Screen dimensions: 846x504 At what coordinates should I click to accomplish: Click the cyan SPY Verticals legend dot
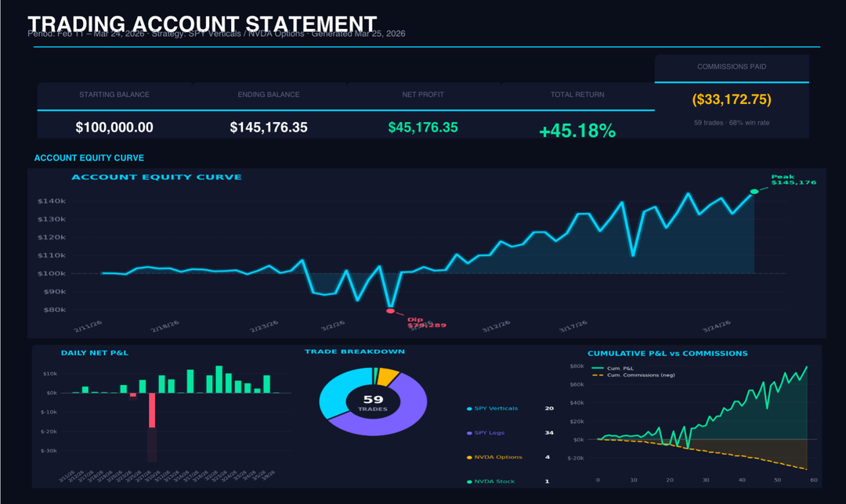(469, 409)
